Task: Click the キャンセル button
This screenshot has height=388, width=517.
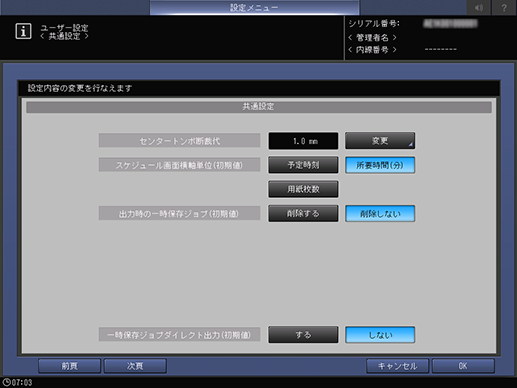Action: click(397, 366)
